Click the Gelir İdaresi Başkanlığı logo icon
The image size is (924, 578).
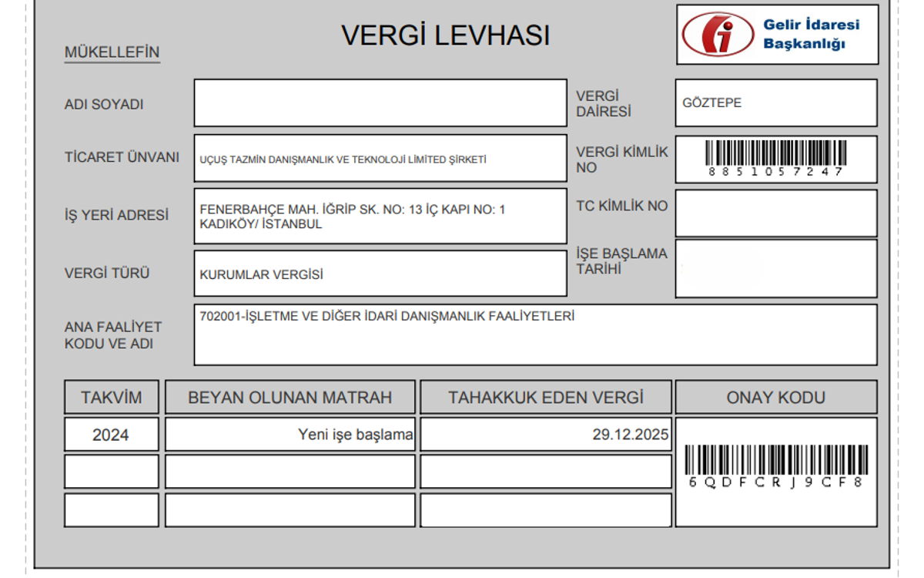click(718, 35)
